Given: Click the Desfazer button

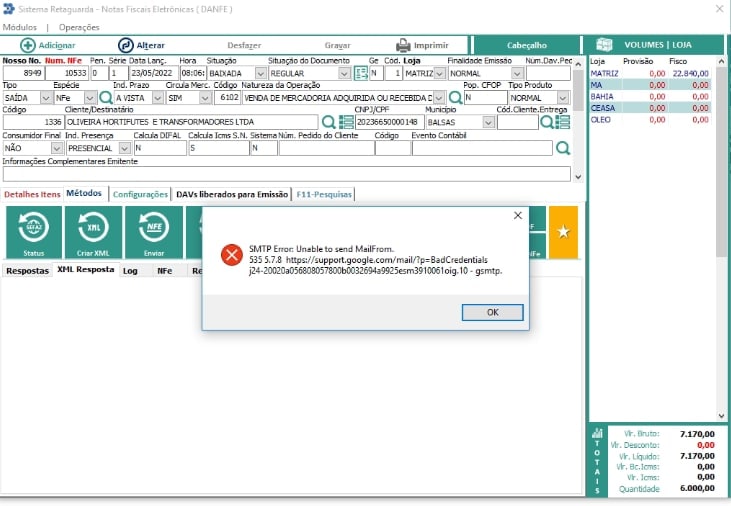Looking at the screenshot, I should 244,45.
